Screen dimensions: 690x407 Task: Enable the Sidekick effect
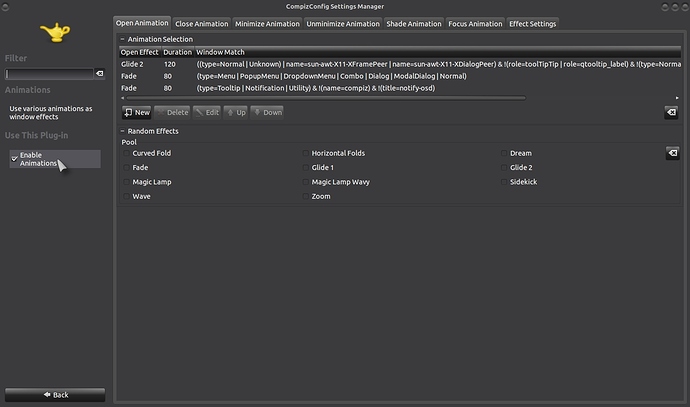click(x=504, y=182)
